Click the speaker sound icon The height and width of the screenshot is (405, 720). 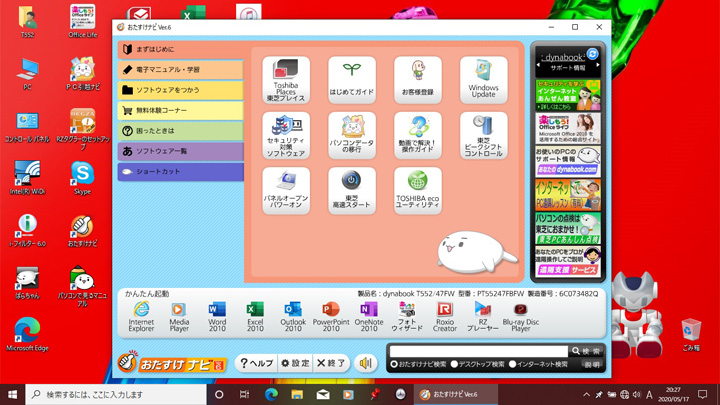(366, 363)
